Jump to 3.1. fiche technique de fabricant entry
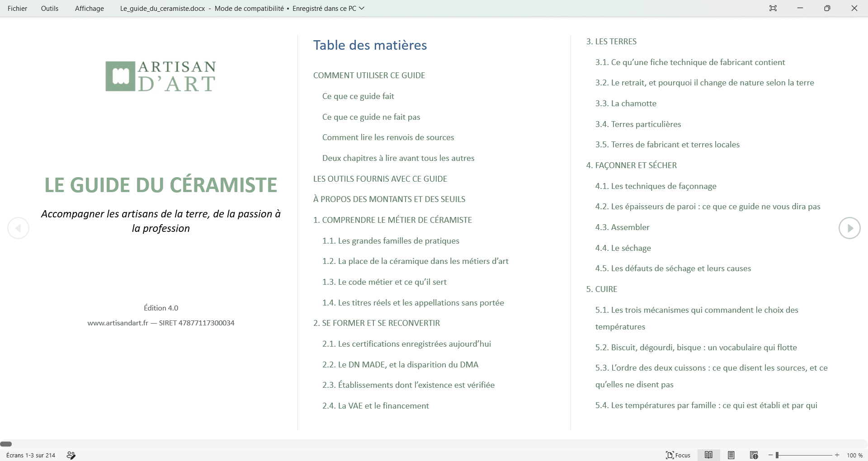 tap(690, 62)
